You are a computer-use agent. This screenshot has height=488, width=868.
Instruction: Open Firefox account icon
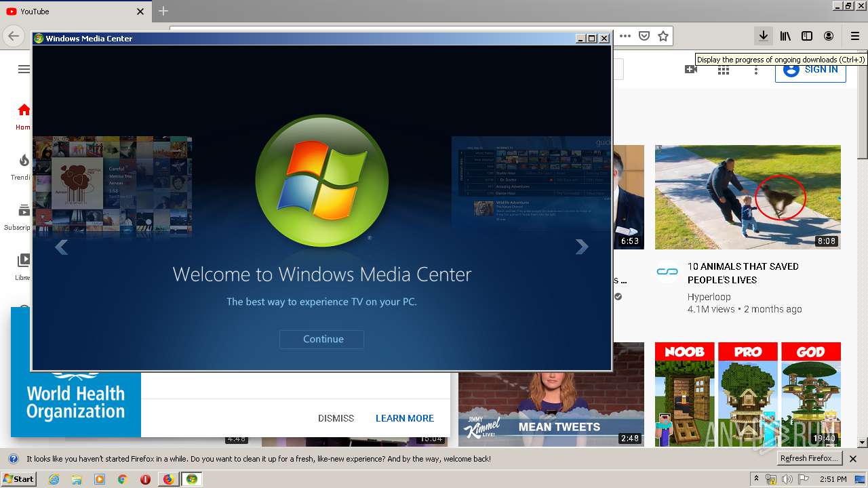[829, 36]
